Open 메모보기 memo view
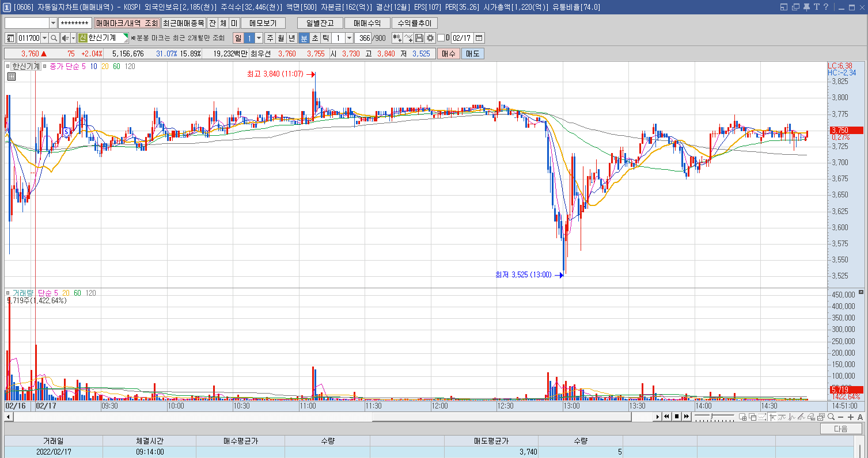Viewport: 868px width, 458px height. tap(263, 23)
